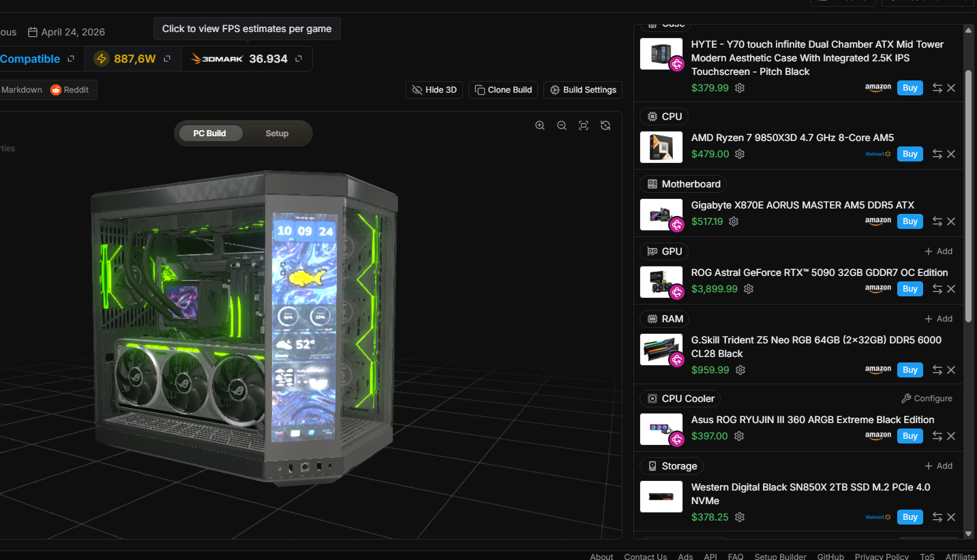Swap the WD Black SN850X storage part

pos(937,517)
